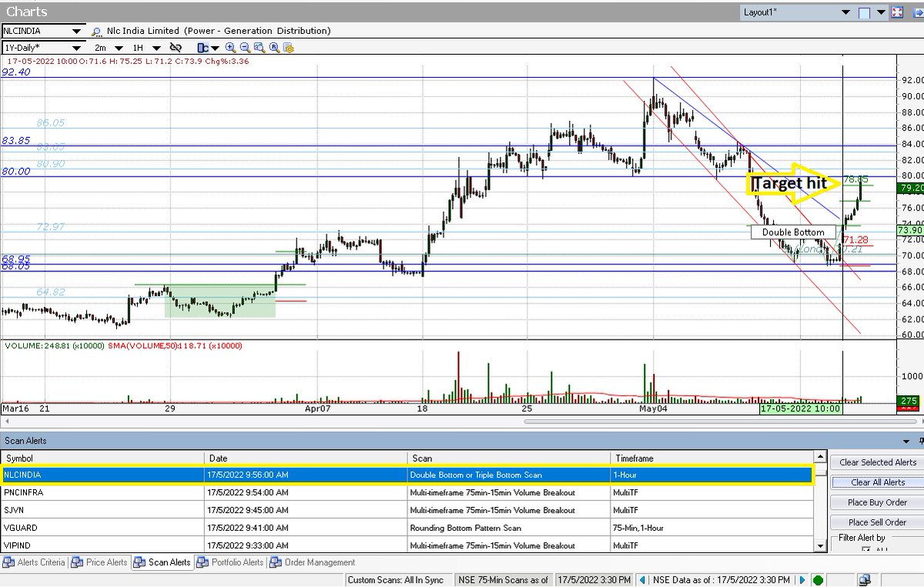The width and height of the screenshot is (924, 587).
Task: Toggle the Filter Alert by checkbox
Action: (867, 549)
